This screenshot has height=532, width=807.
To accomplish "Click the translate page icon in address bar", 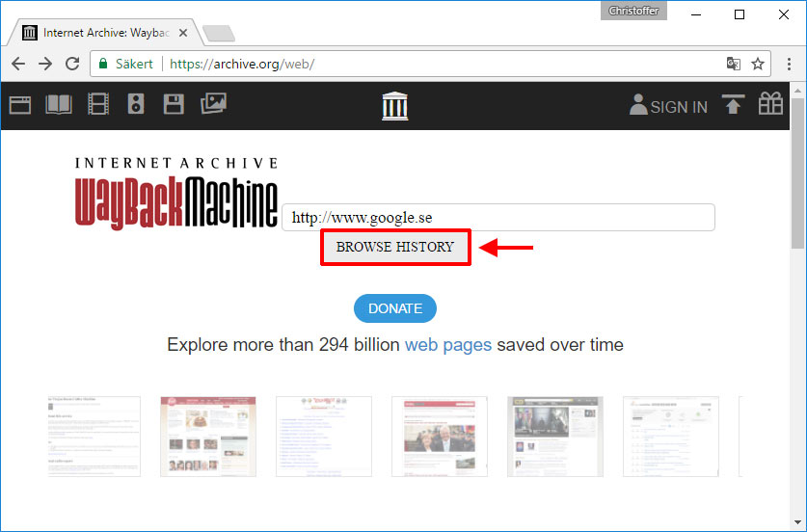I will coord(733,64).
